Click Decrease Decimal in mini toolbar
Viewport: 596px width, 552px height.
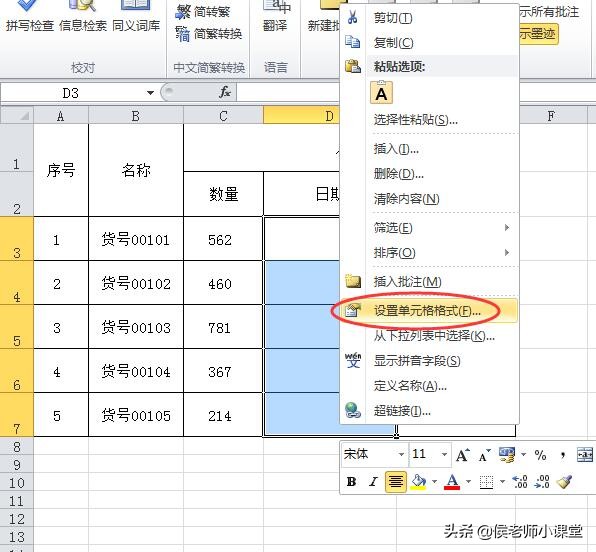point(542,482)
